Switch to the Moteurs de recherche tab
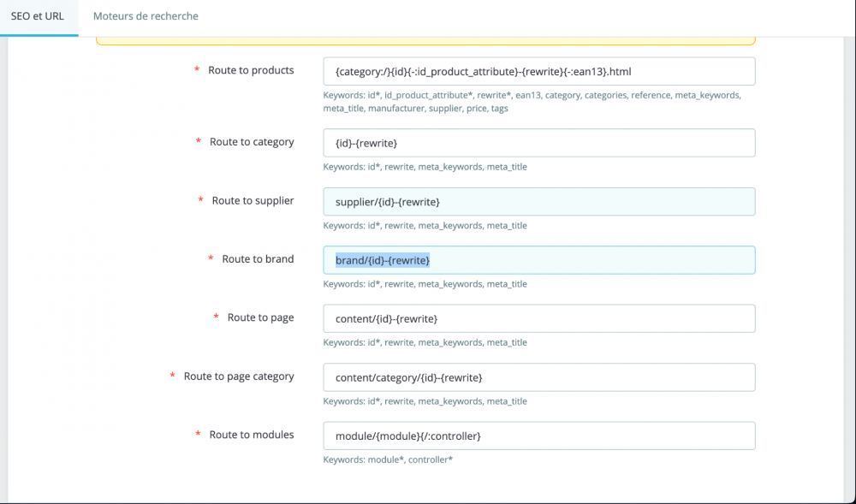856x504 pixels. [x=146, y=15]
